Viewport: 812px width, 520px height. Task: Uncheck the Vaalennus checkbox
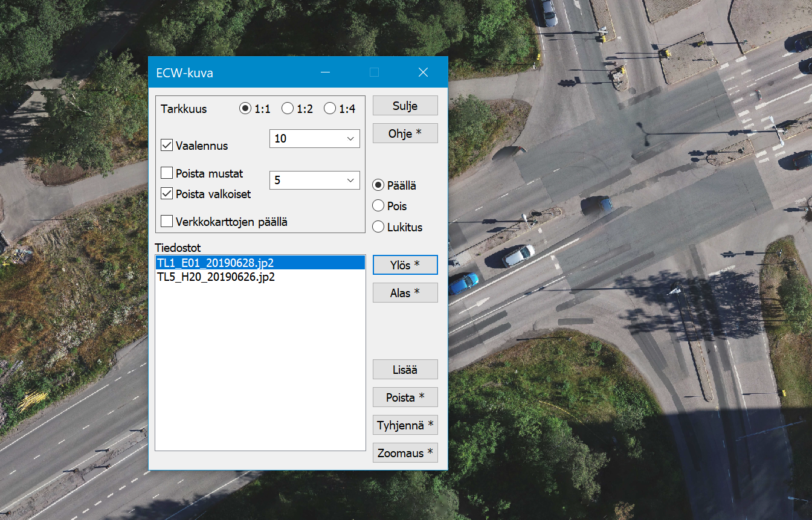(167, 146)
